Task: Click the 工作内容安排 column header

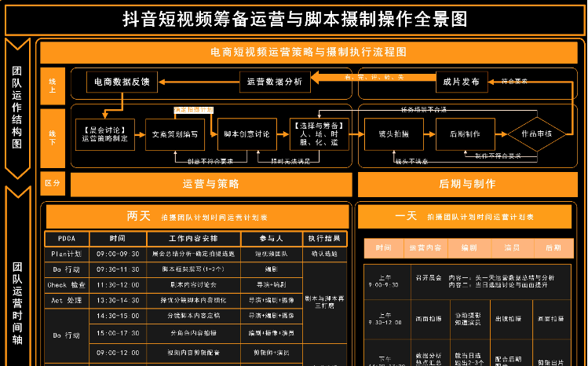Action: pos(193,239)
